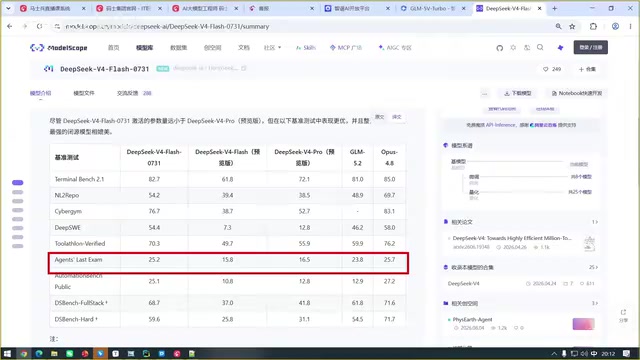Expand the 社区 dropdown in navigation
This screenshot has height=360, width=640.
coord(272,48)
